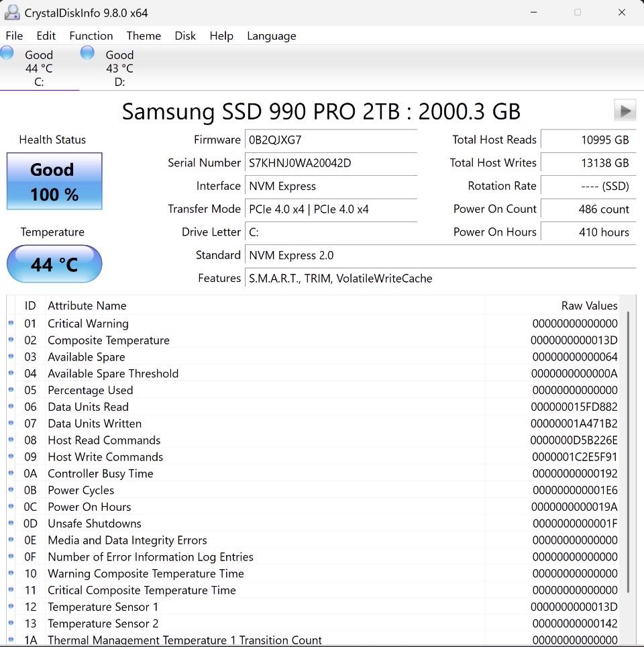This screenshot has height=647, width=644.
Task: Click status dot beside Percentage Used row
Action: (11, 390)
